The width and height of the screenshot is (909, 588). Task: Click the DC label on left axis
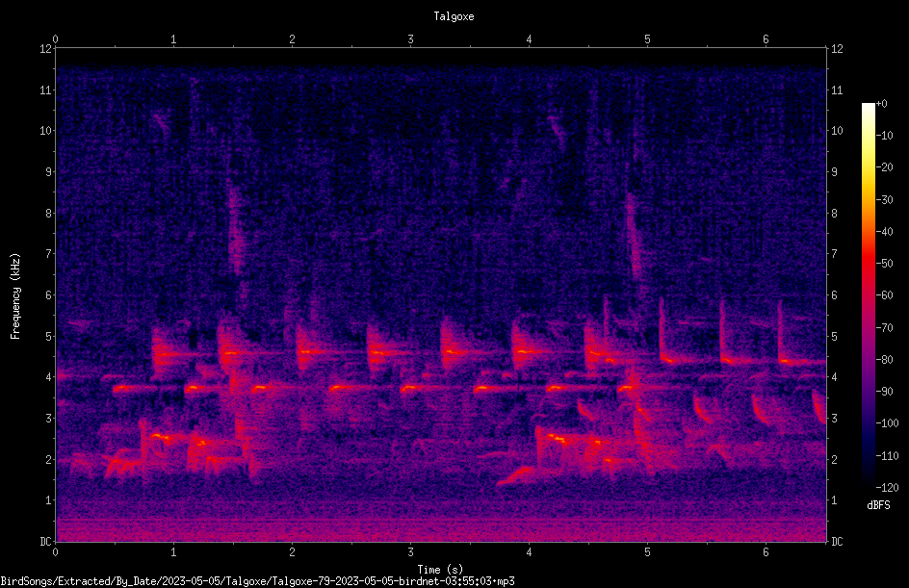(x=46, y=542)
